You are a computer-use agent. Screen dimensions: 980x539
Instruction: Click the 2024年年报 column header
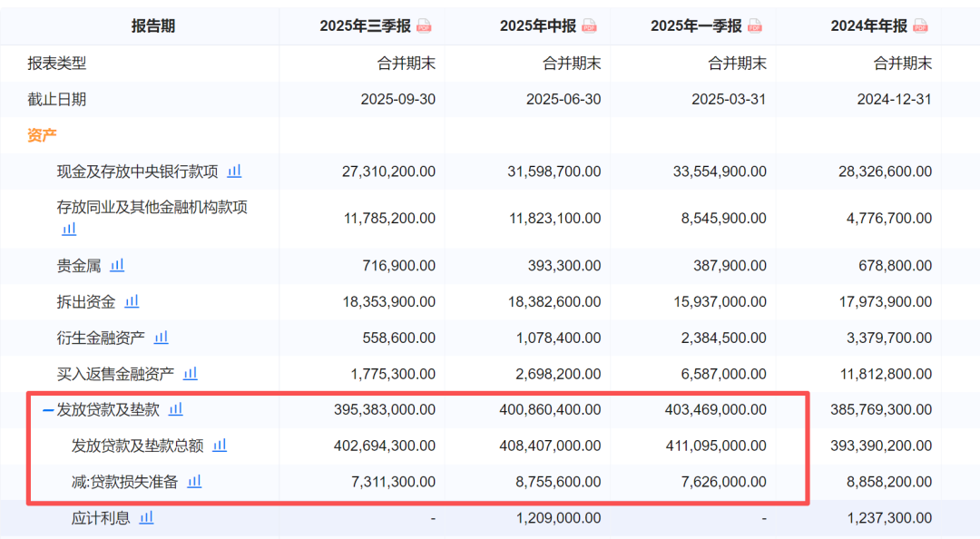868,26
